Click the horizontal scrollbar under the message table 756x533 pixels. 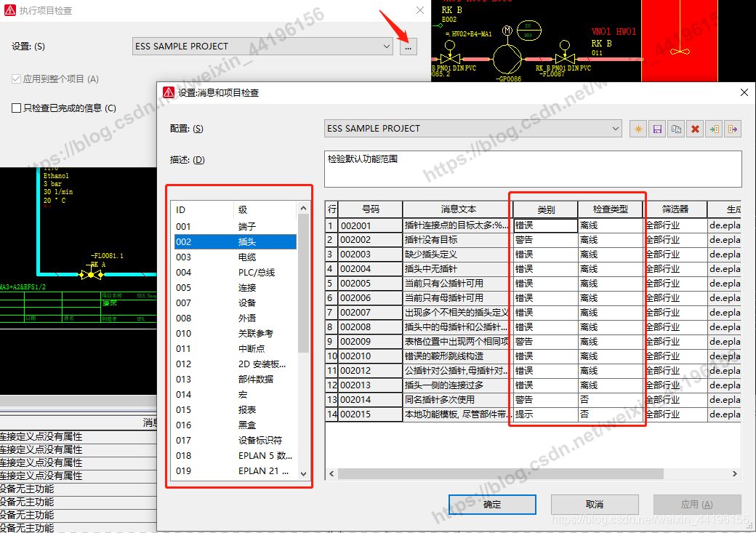(509, 473)
